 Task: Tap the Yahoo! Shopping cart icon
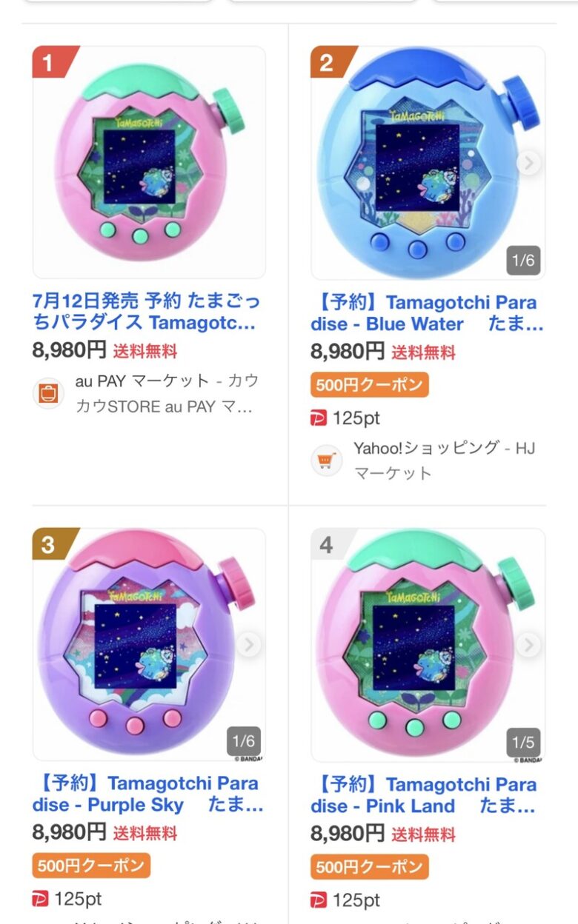pos(326,461)
